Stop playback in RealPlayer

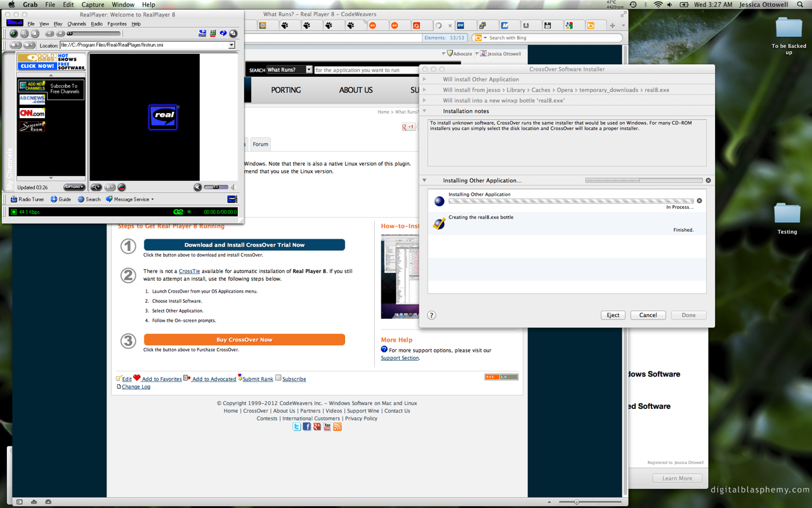(35, 34)
